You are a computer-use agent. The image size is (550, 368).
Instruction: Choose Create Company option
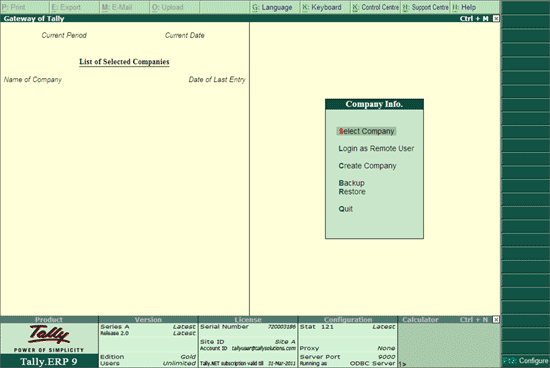[x=367, y=166]
